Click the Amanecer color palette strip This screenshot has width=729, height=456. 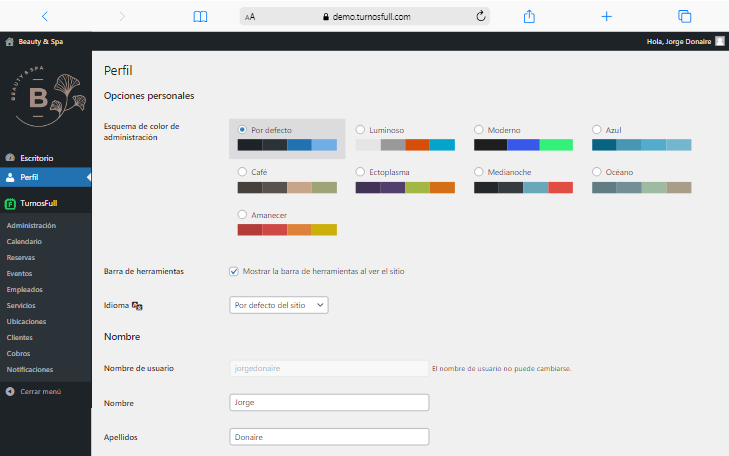[x=287, y=230]
